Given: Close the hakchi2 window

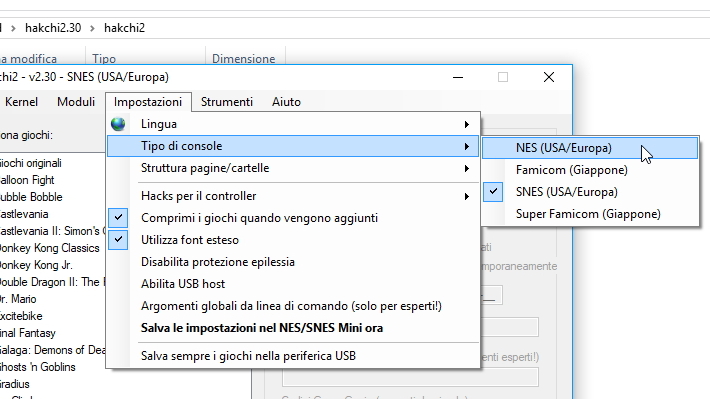Looking at the screenshot, I should [x=549, y=77].
